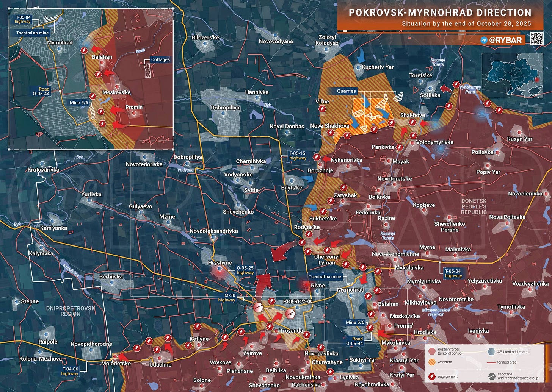Click the Russian forces territorial control swatch
Image resolution: width=552 pixels, height=392 pixels.
[431, 351]
